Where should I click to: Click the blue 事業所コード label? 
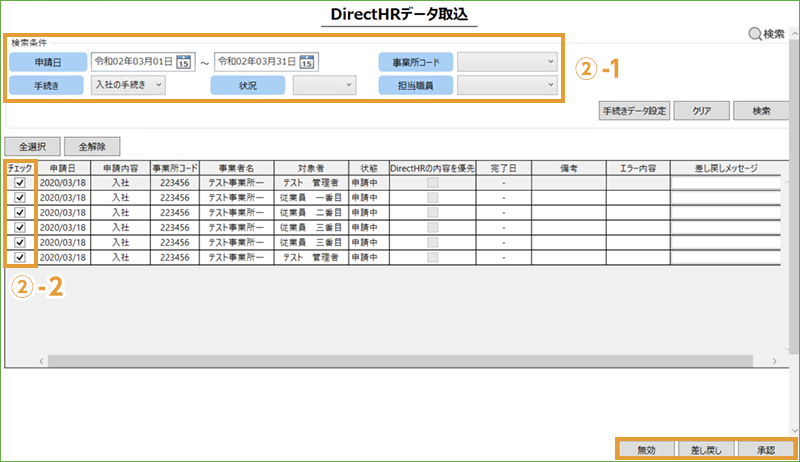[416, 62]
